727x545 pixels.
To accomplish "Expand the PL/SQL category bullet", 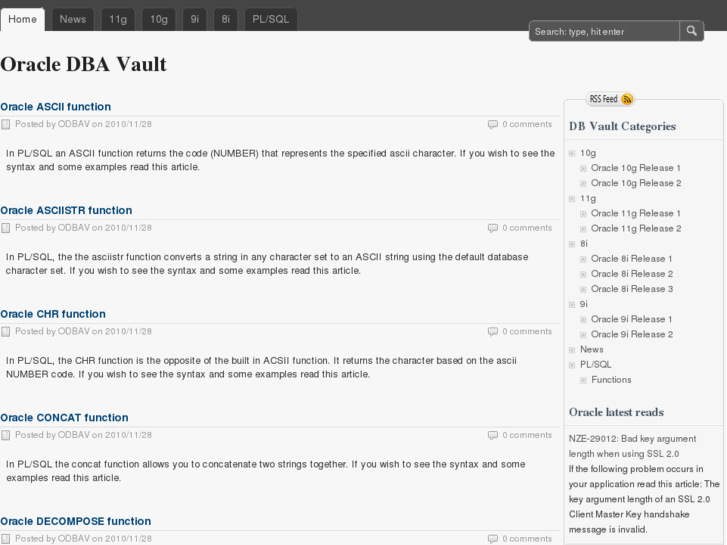I will (572, 365).
